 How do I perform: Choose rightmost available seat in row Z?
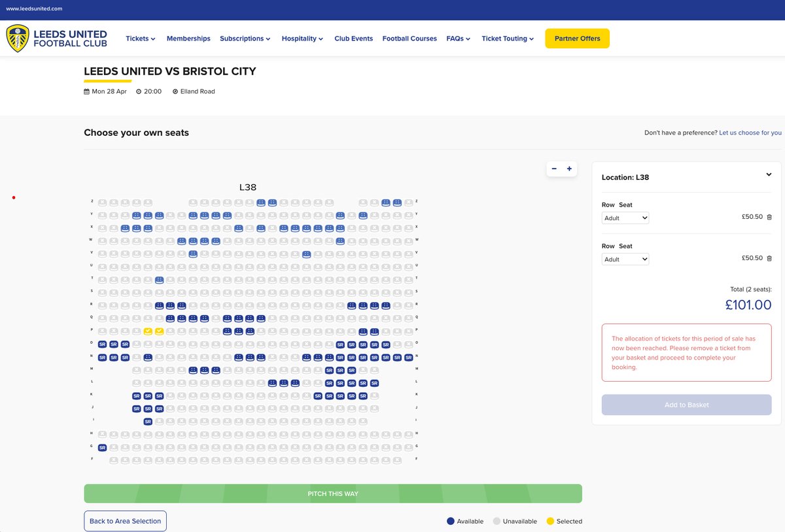[397, 203]
